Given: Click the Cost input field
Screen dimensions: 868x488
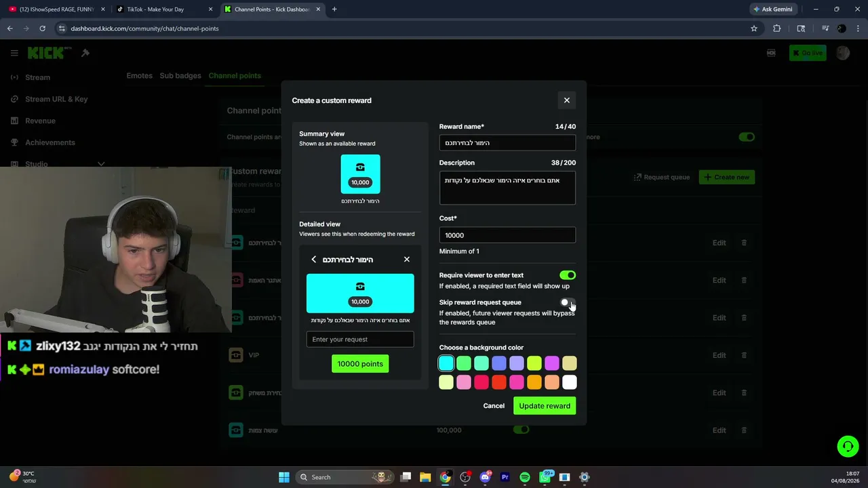Looking at the screenshot, I should point(507,235).
